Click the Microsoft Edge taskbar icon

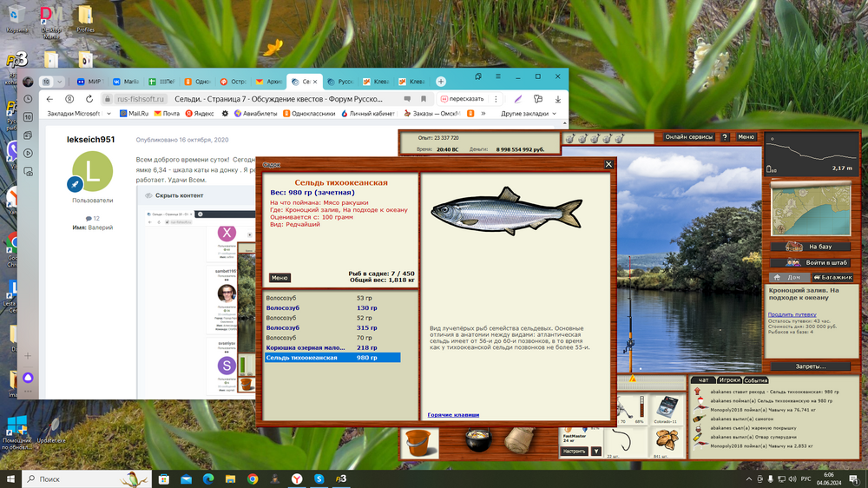pos(208,478)
